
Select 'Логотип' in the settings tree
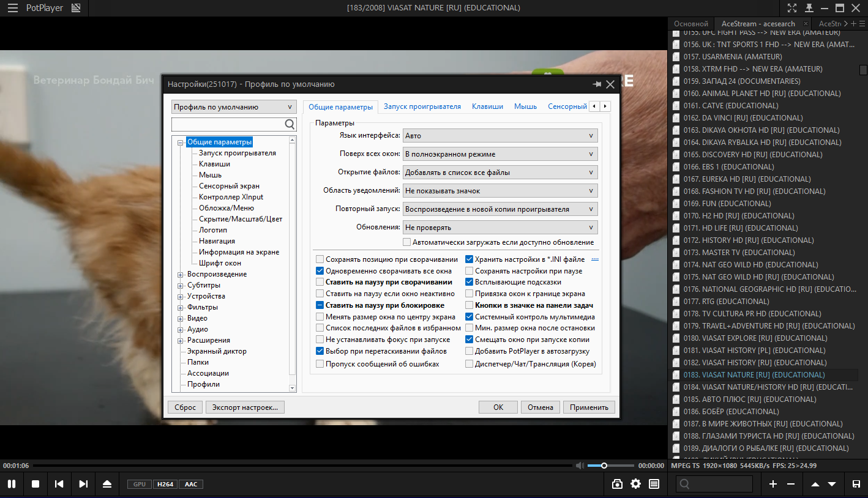[213, 230]
